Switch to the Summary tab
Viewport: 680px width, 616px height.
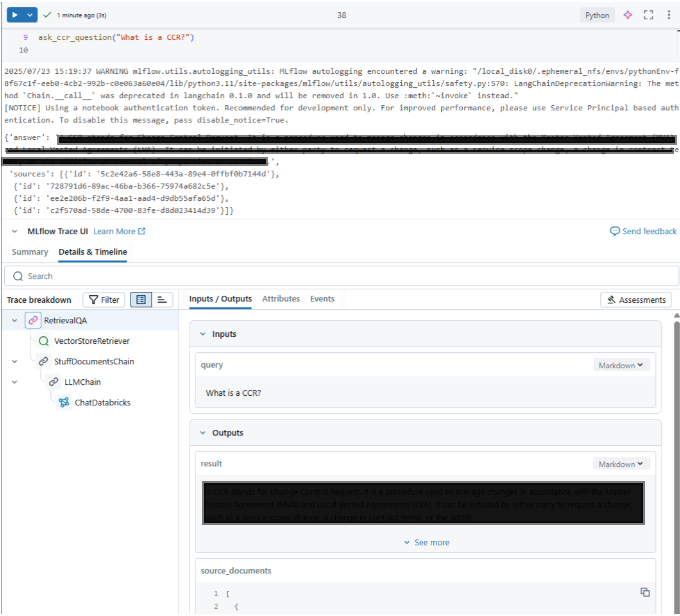(30, 252)
